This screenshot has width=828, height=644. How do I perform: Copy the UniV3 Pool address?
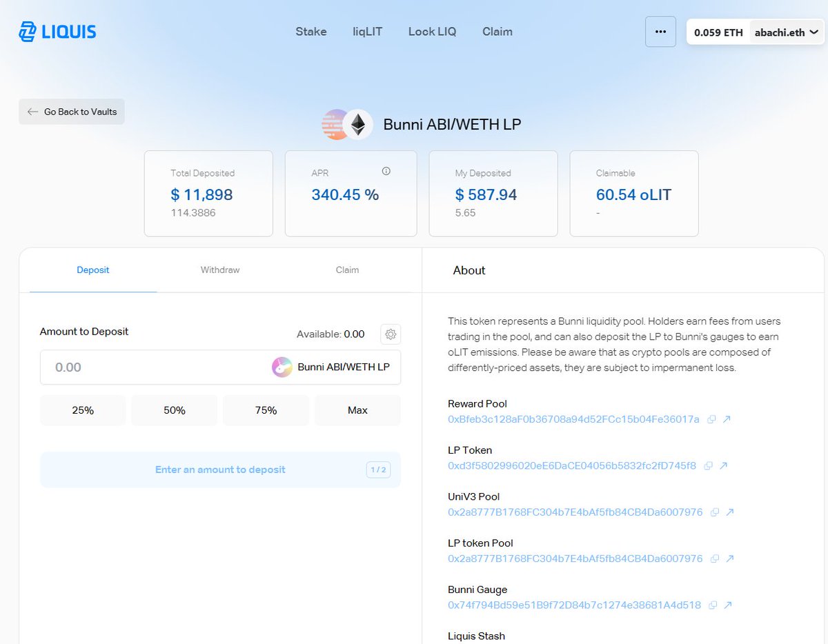coord(715,512)
